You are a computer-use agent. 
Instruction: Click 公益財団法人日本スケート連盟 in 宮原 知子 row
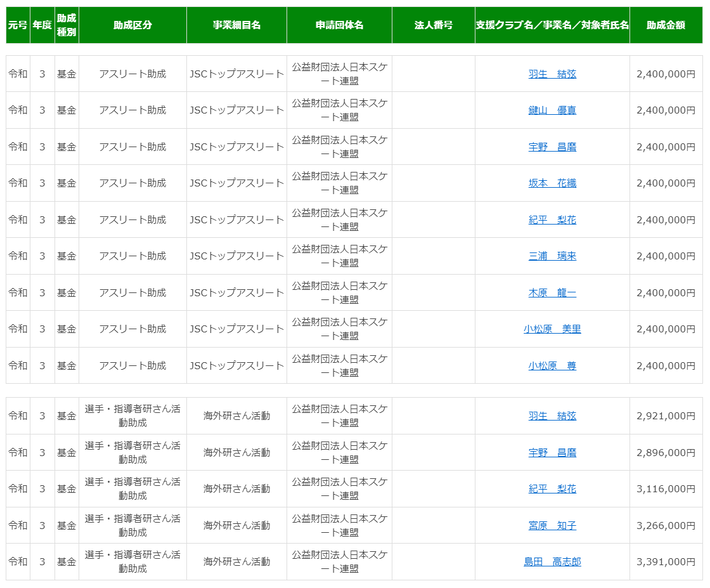[x=339, y=525]
